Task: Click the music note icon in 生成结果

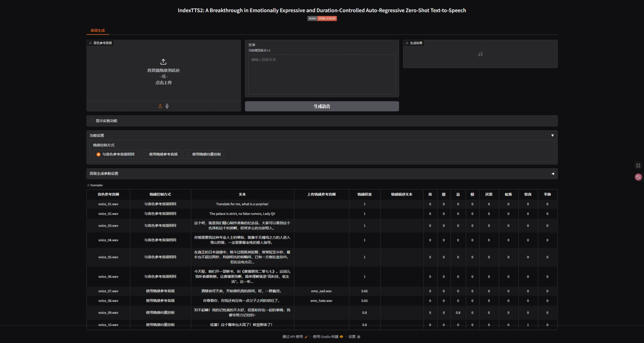Action: [480, 54]
